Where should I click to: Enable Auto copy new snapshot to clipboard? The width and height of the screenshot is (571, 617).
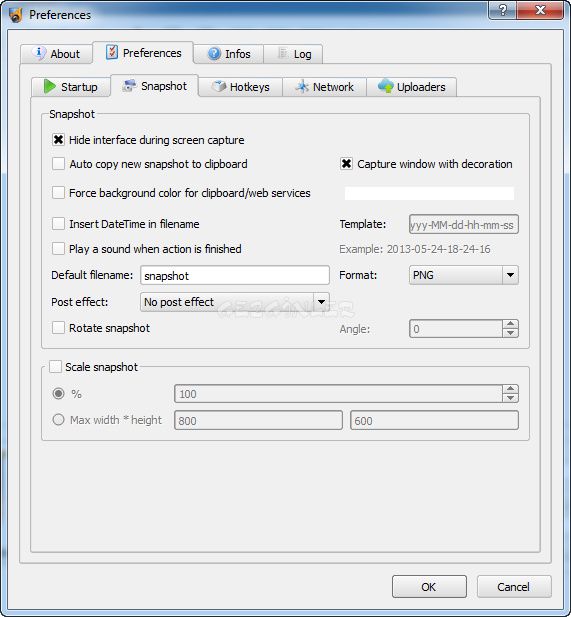[x=58, y=164]
